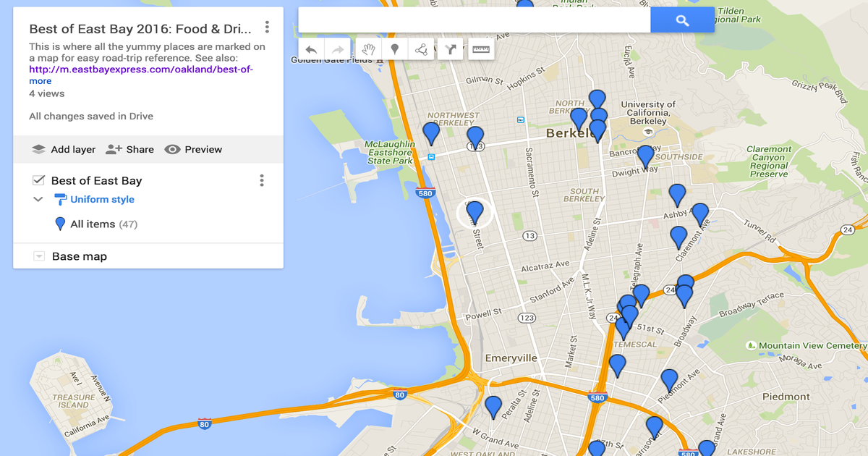Select the Add directions tool
The width and height of the screenshot is (868, 456).
pyautogui.click(x=451, y=49)
